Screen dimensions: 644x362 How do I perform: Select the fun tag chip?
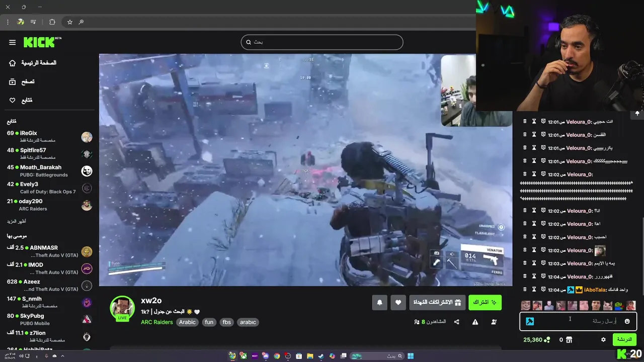[x=209, y=322]
